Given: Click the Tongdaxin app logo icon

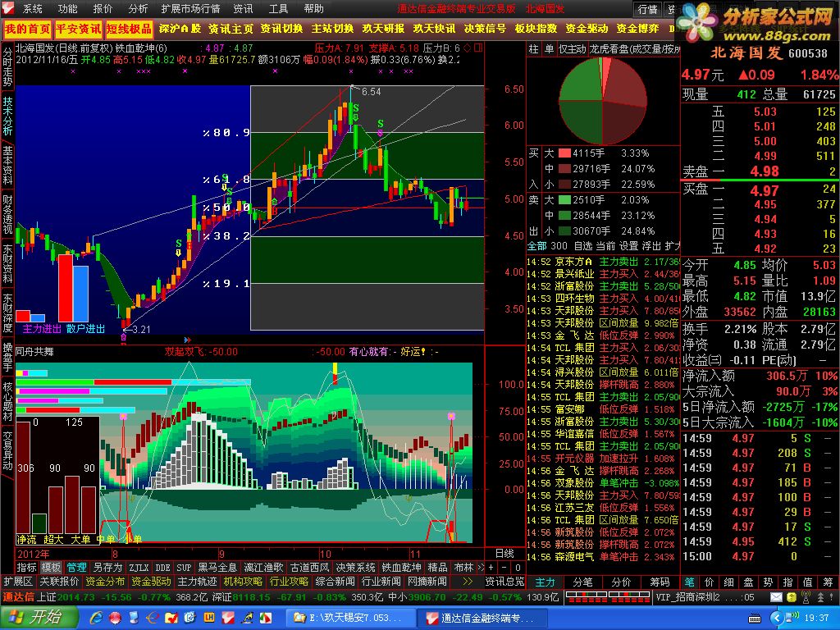Looking at the screenshot, I should point(9,8).
